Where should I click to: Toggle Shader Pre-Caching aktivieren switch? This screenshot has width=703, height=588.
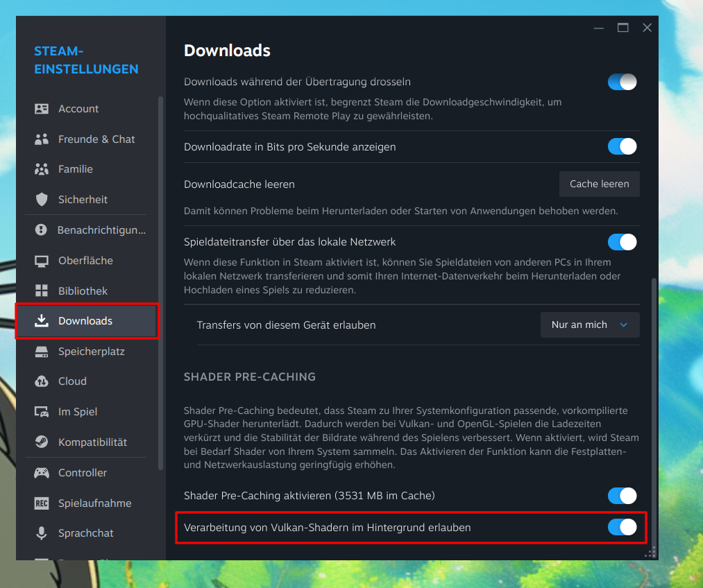pyautogui.click(x=622, y=496)
